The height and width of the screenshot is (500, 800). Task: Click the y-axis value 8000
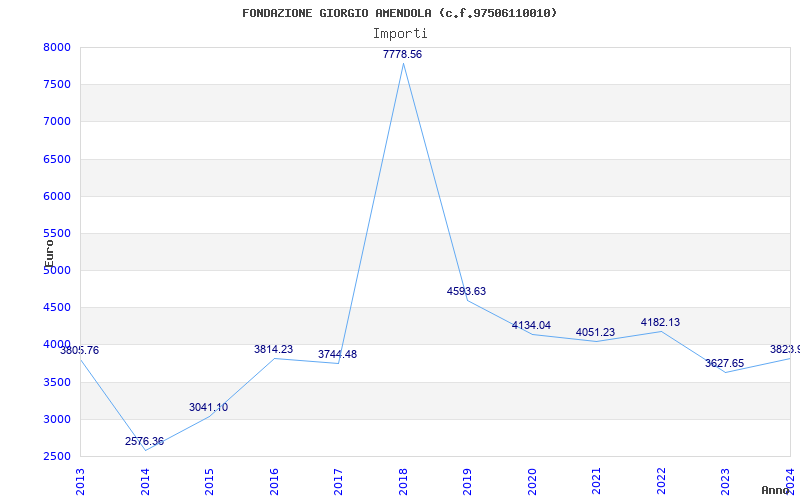point(57,47)
